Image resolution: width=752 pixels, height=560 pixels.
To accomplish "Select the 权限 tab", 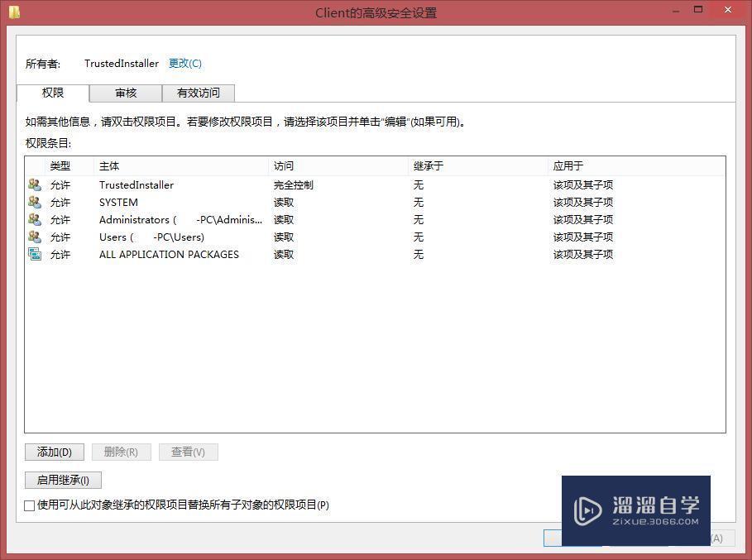I will point(53,93).
